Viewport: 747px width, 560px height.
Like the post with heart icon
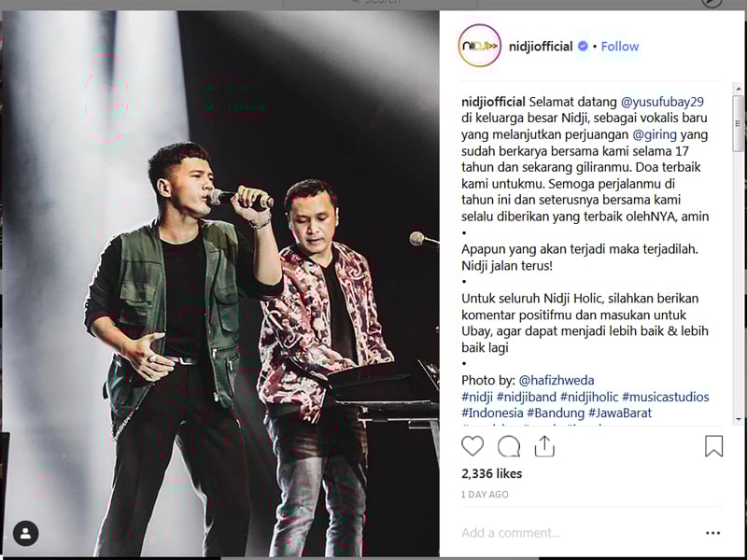(x=472, y=446)
